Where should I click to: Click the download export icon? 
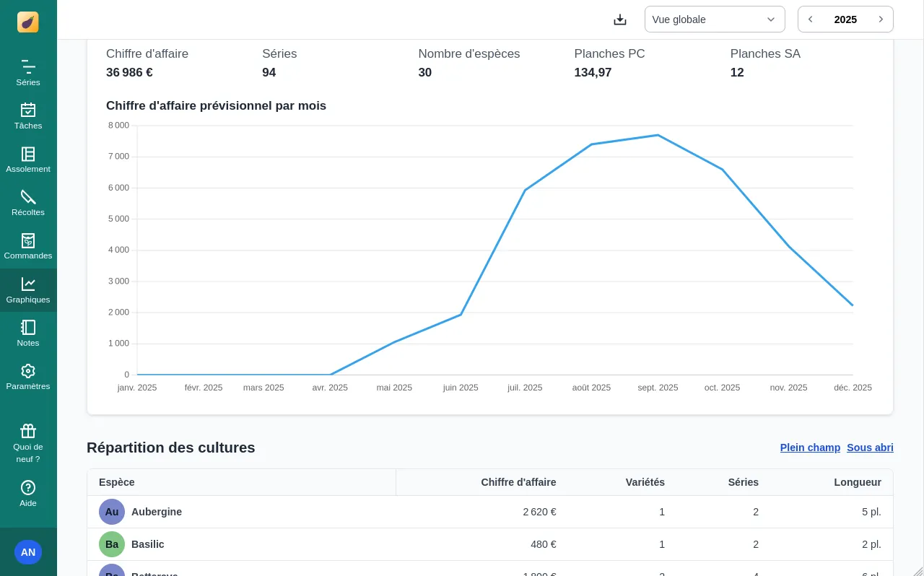click(620, 19)
